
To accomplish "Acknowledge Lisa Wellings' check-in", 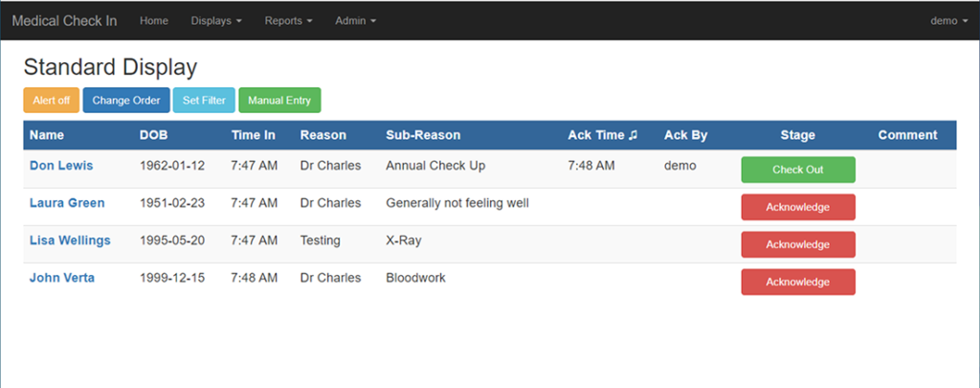I will (797, 244).
